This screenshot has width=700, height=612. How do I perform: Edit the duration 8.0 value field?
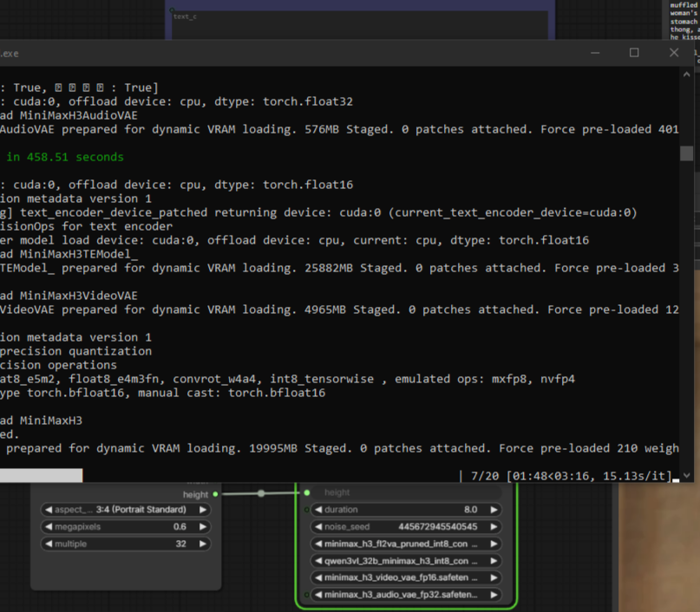coord(406,510)
